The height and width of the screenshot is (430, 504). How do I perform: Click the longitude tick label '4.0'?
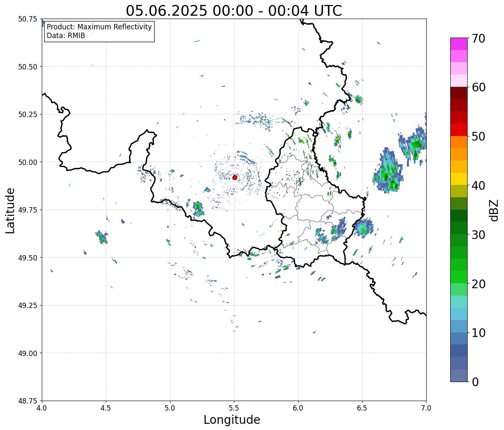point(42,408)
